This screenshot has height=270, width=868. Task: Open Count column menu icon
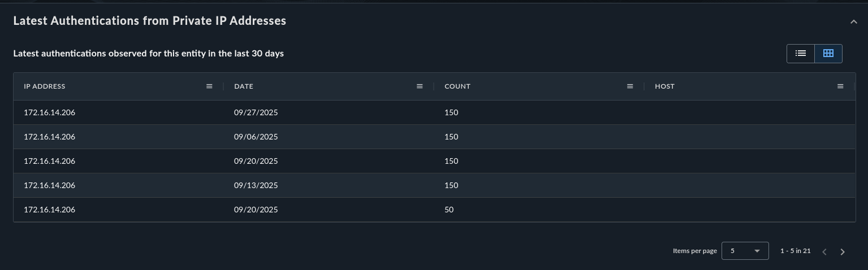point(630,86)
